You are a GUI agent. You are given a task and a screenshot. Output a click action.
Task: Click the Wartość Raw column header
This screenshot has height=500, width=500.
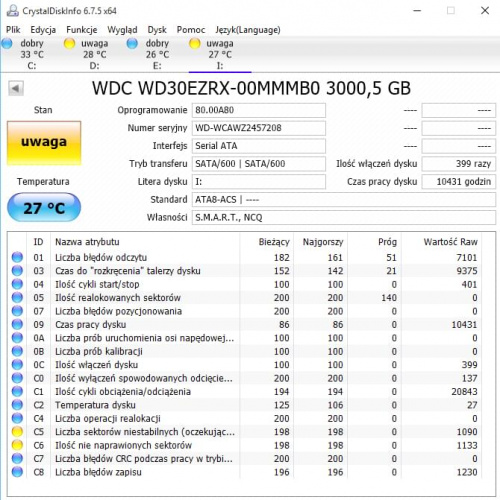[450, 242]
